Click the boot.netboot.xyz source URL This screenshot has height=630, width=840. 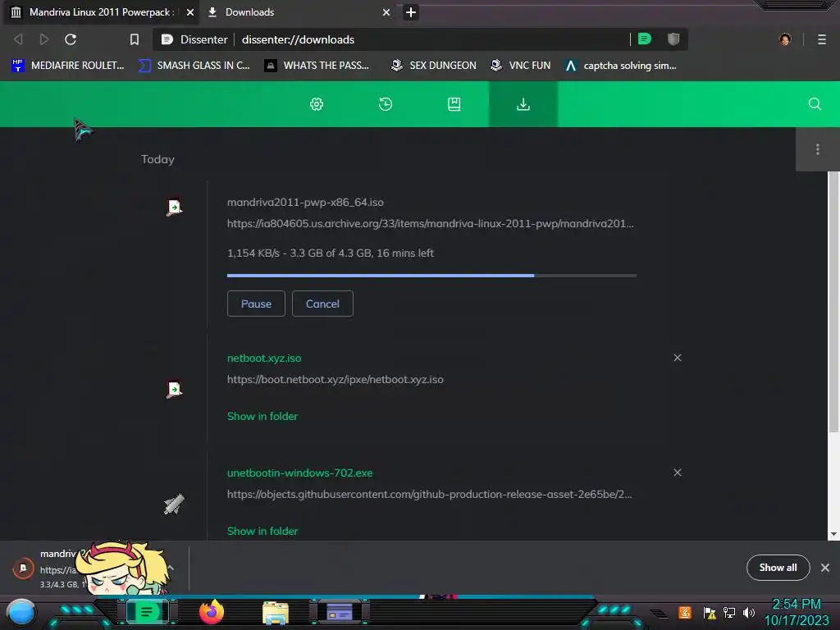[x=335, y=379]
